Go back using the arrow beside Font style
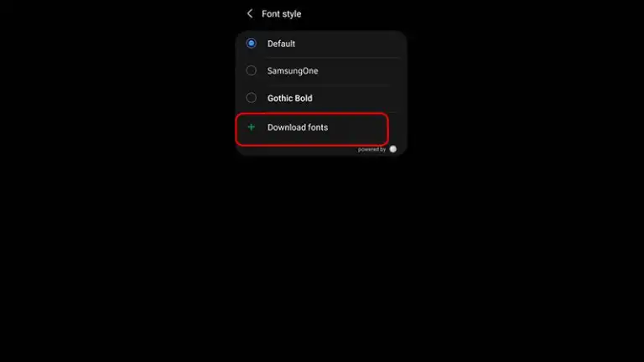Viewport: 644px width, 362px height. [250, 13]
